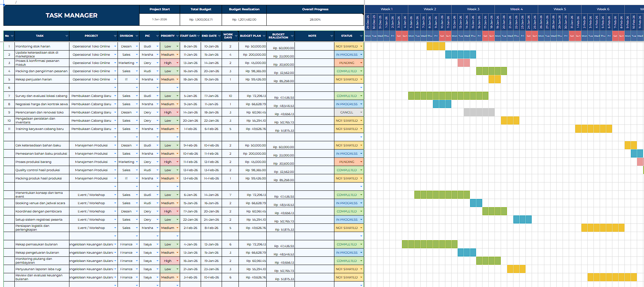Screen dimensions: 644x287
Task: Open the BUDGET PLAN filter icon
Action: click(x=264, y=36)
